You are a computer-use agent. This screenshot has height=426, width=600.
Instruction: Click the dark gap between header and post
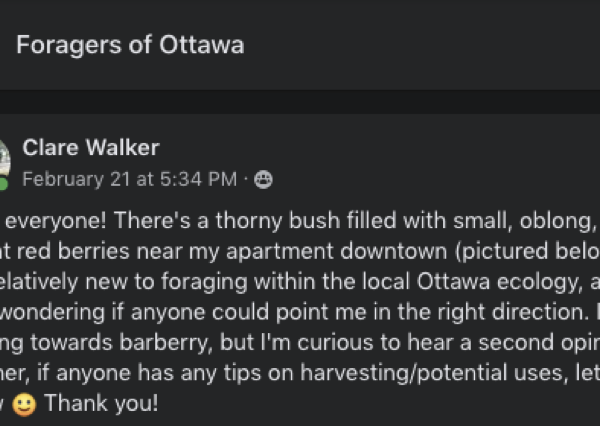coord(300,101)
